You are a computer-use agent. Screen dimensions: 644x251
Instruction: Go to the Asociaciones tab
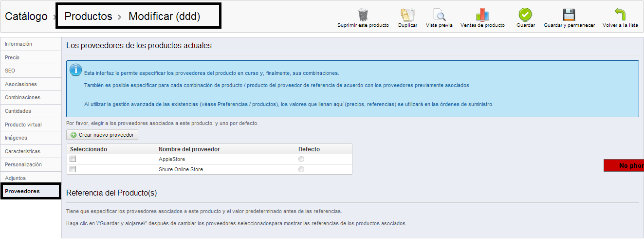[x=31, y=84]
